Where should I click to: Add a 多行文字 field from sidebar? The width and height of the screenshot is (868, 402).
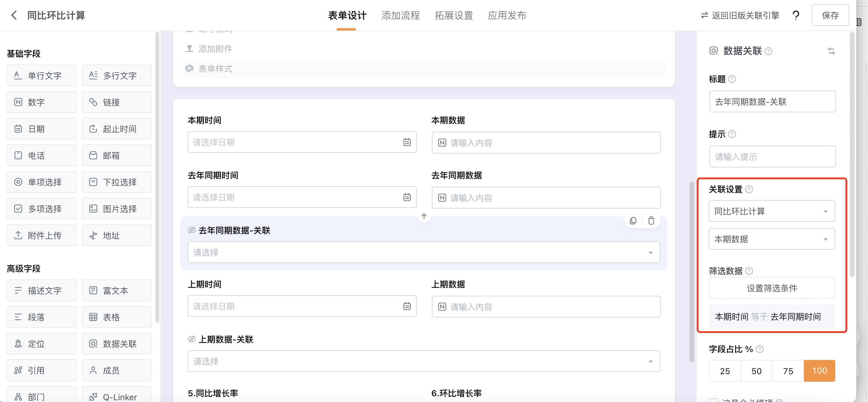pos(117,75)
